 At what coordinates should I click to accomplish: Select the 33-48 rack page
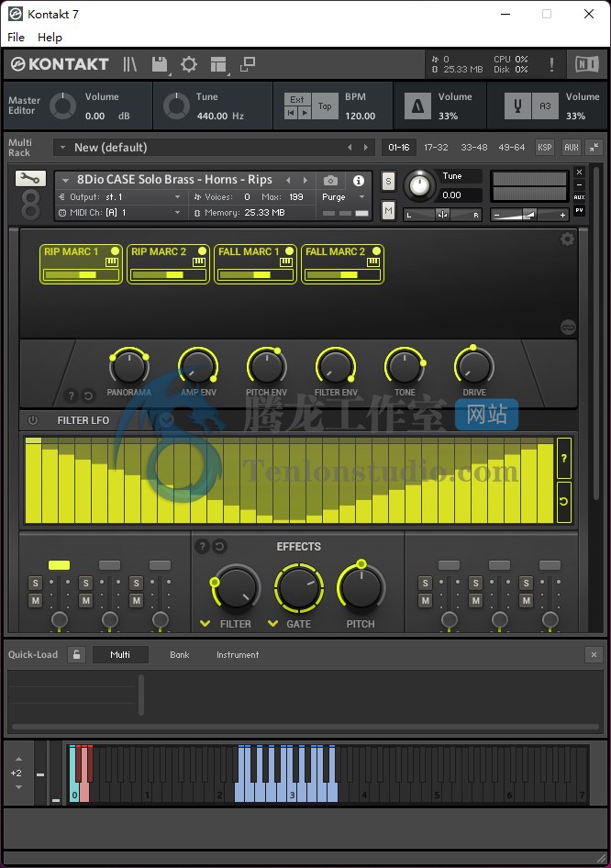(x=474, y=147)
